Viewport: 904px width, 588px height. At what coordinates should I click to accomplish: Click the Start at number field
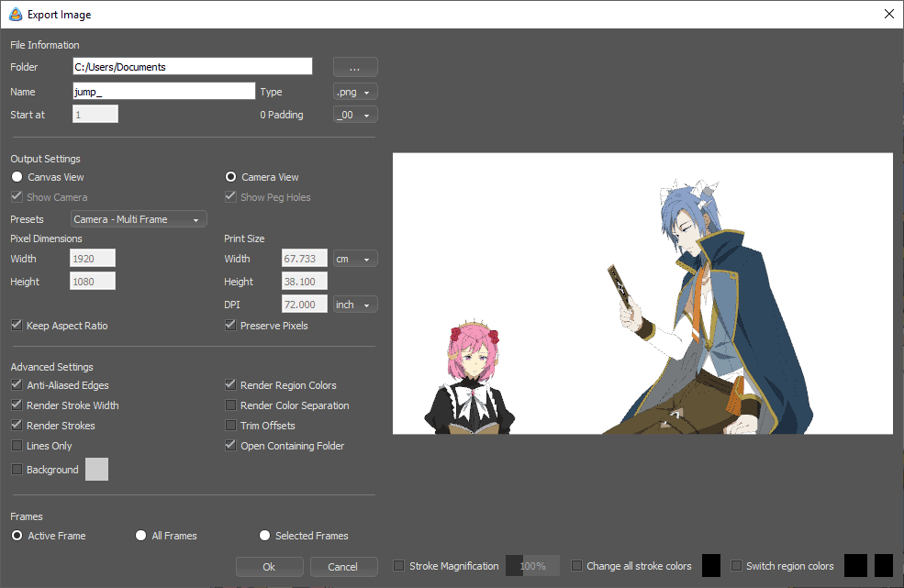pos(95,114)
